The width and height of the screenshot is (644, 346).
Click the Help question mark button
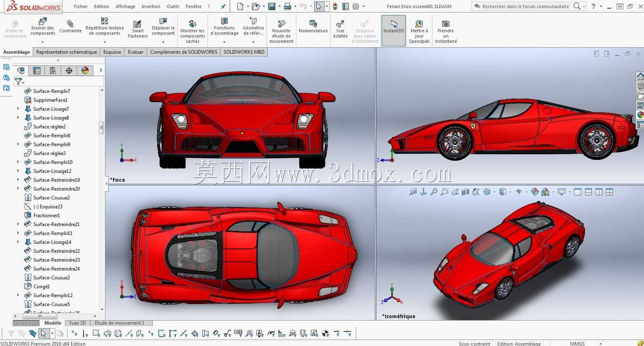coord(593,6)
